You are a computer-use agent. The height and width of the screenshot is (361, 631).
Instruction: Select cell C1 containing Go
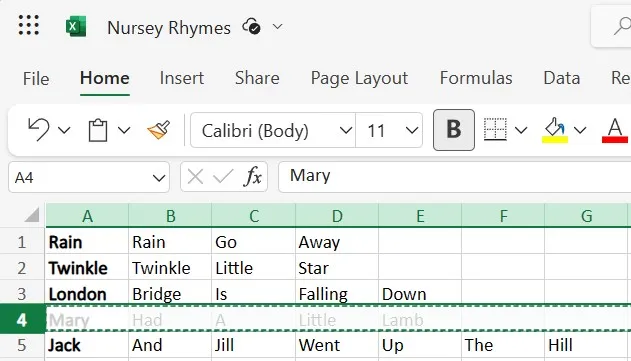[x=254, y=242]
